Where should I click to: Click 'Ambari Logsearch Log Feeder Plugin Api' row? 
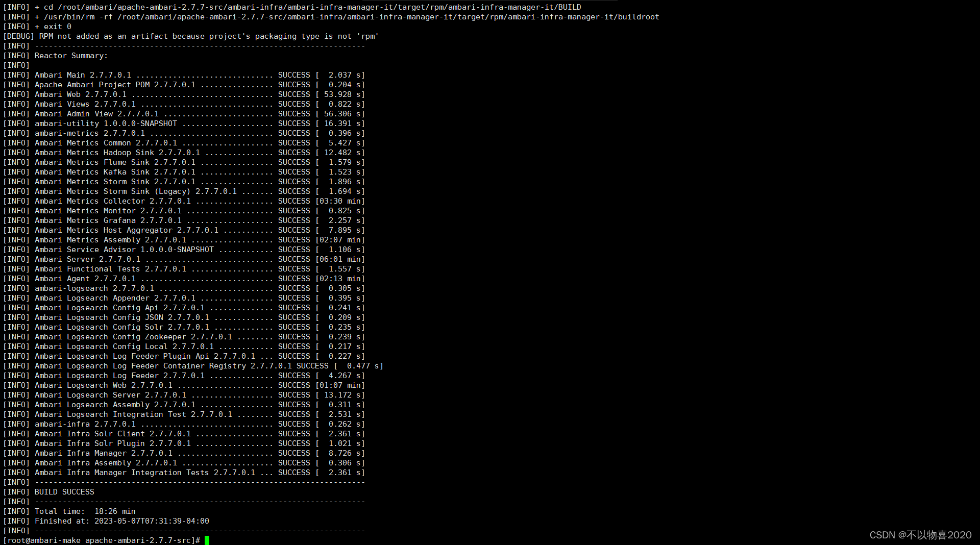(184, 356)
